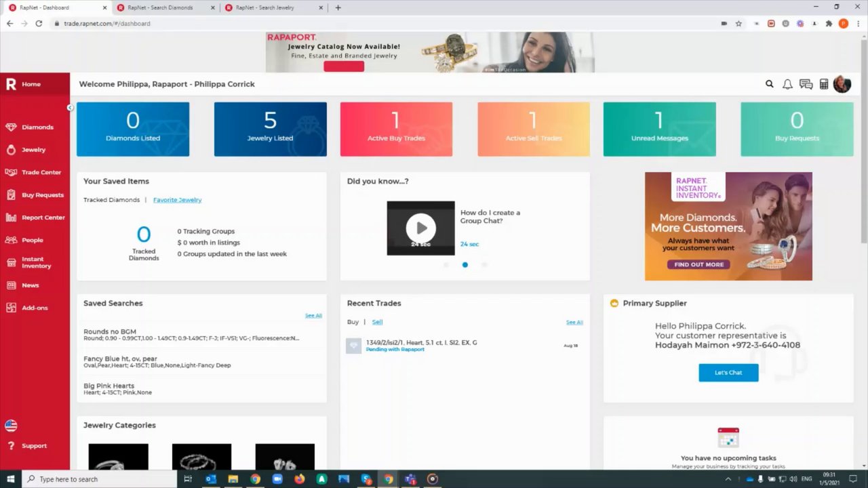
Task: Open user profile photo menu
Action: tap(842, 84)
